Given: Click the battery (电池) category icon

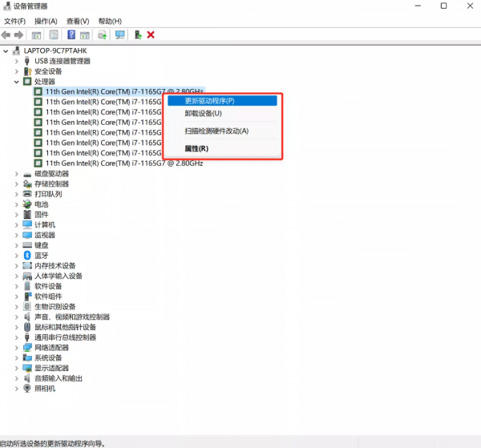Looking at the screenshot, I should (x=27, y=204).
